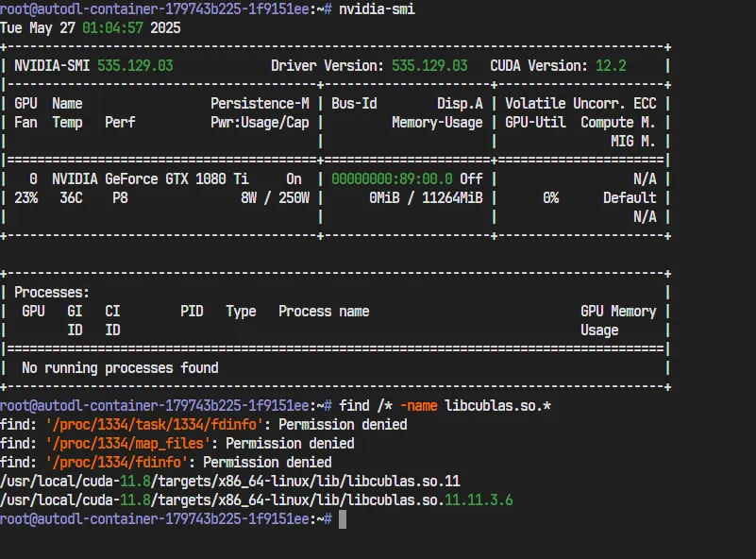Click the GPU temperature reading 36C
Image resolution: width=756 pixels, height=559 pixels.
(x=71, y=198)
